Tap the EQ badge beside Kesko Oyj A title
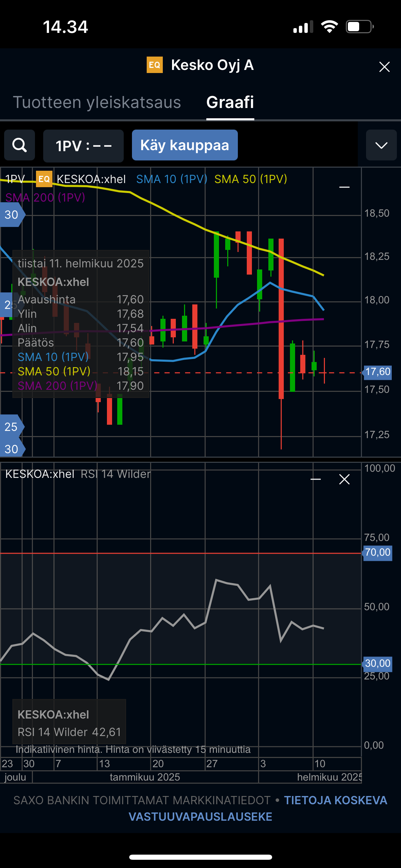Screen dimensions: 401x868 point(155,65)
